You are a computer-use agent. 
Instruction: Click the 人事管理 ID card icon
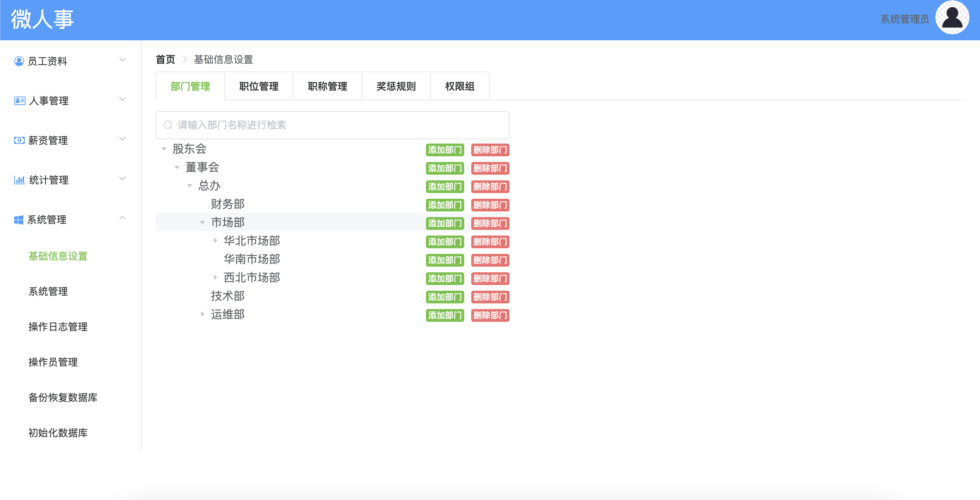(x=19, y=101)
